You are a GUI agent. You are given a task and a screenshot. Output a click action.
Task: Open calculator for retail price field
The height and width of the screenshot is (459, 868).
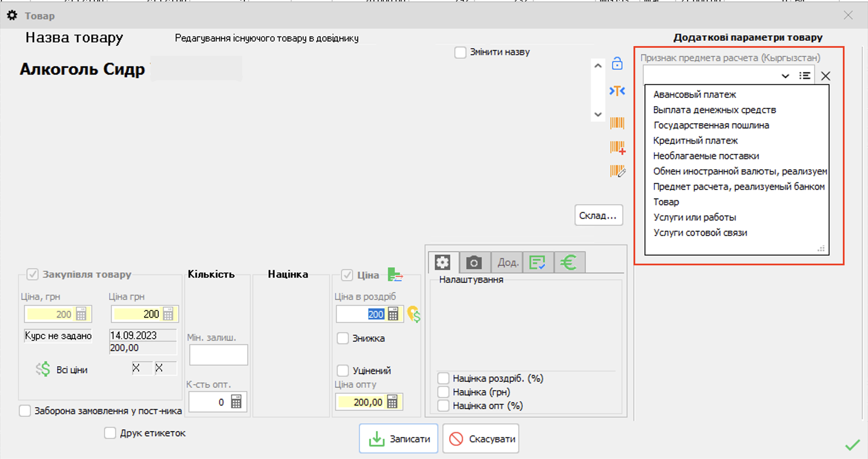coord(393,314)
